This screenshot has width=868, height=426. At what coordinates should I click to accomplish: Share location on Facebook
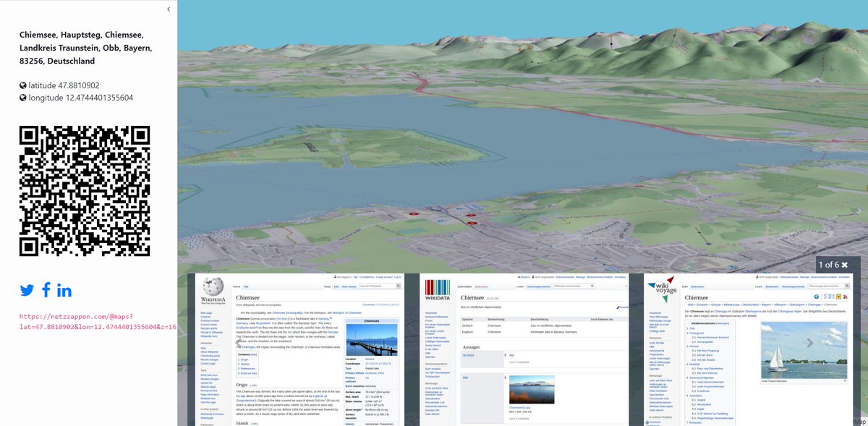tap(46, 290)
